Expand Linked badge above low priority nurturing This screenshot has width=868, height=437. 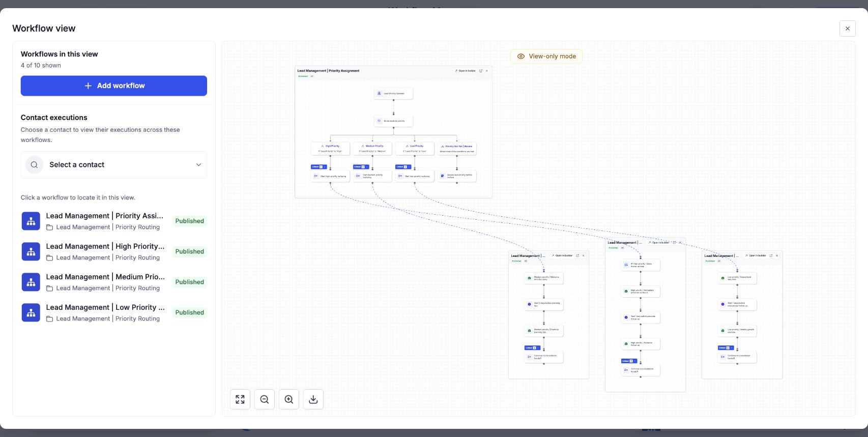403,167
